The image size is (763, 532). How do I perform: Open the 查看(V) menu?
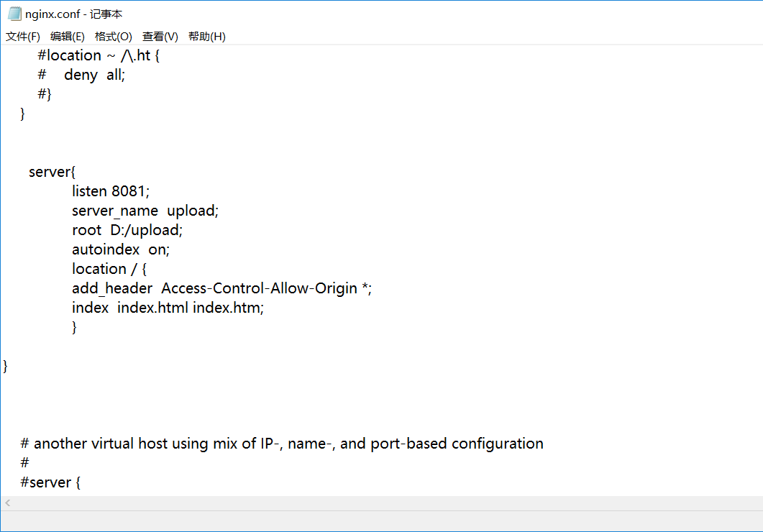160,37
